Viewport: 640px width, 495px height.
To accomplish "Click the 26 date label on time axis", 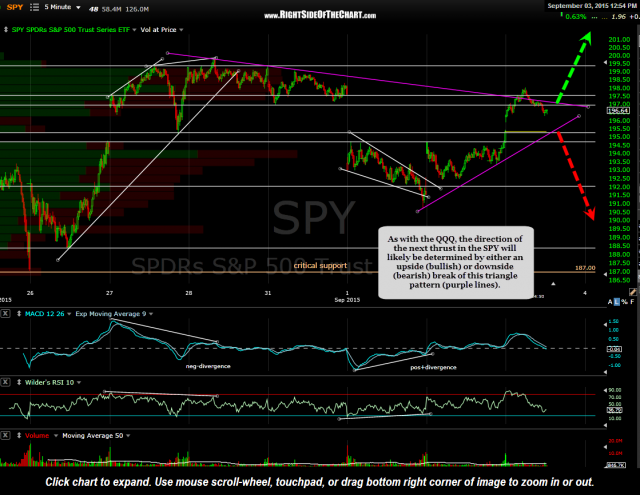I will coord(30,293).
